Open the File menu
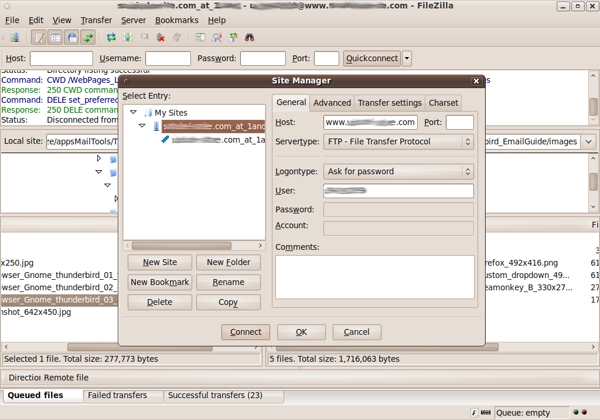Viewport: 600px width, 420px height. [x=12, y=20]
